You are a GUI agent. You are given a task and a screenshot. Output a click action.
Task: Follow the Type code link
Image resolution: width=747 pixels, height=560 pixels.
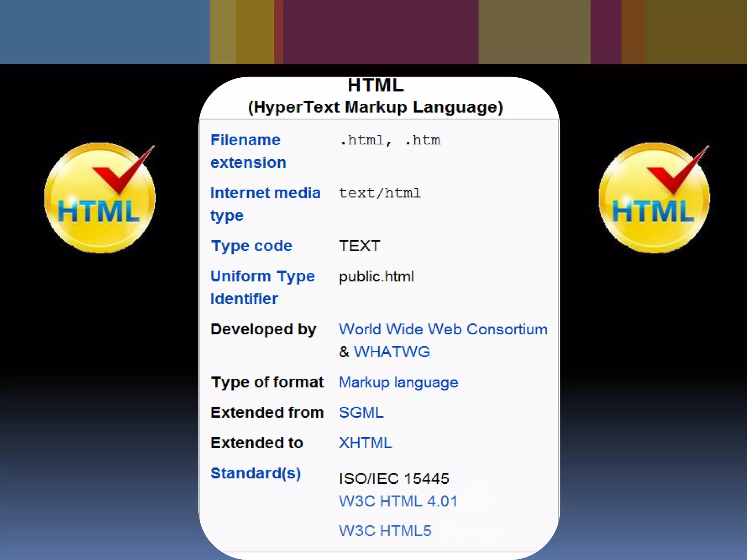click(252, 246)
